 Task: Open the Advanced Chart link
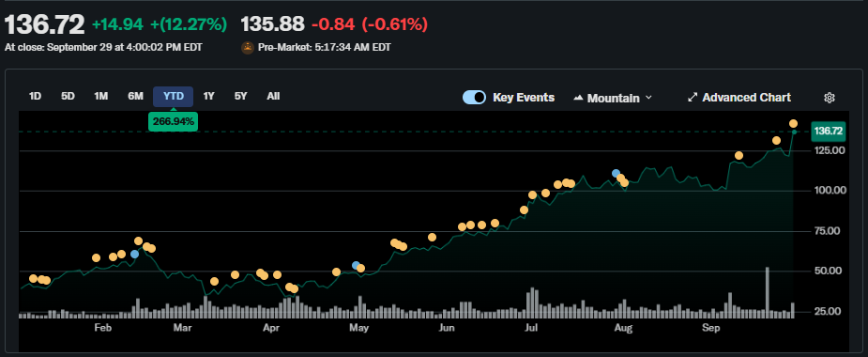point(739,98)
